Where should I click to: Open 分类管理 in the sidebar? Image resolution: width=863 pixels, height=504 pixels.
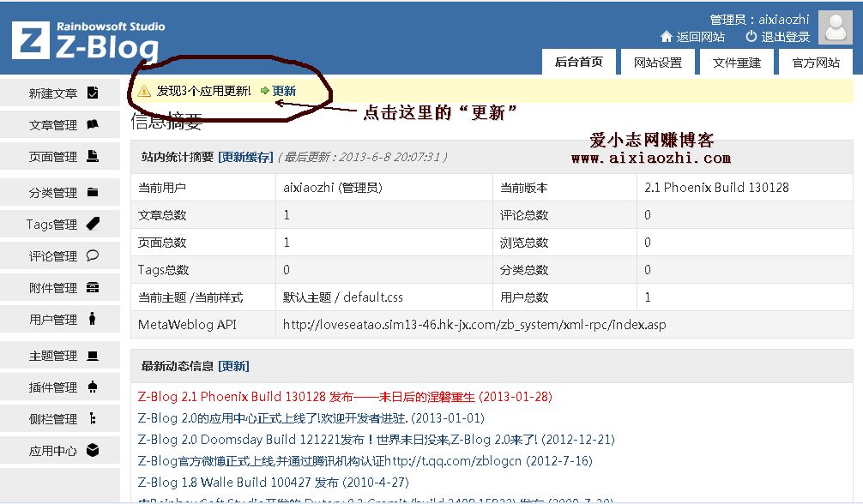coord(60,193)
